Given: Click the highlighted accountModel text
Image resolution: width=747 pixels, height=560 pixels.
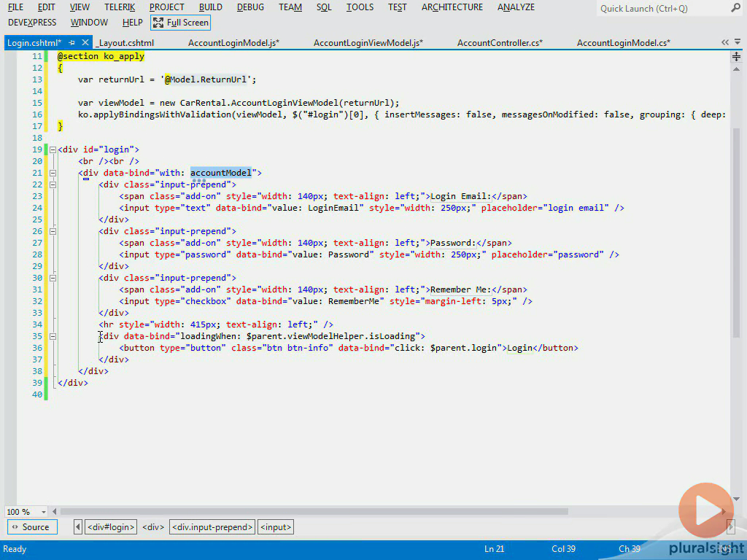Looking at the screenshot, I should pos(221,173).
